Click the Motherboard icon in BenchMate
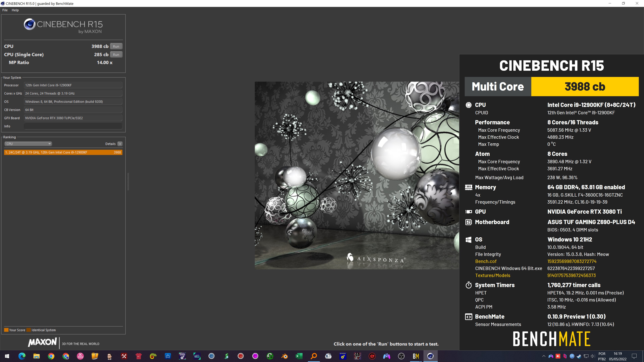The height and width of the screenshot is (362, 644). pyautogui.click(x=469, y=222)
